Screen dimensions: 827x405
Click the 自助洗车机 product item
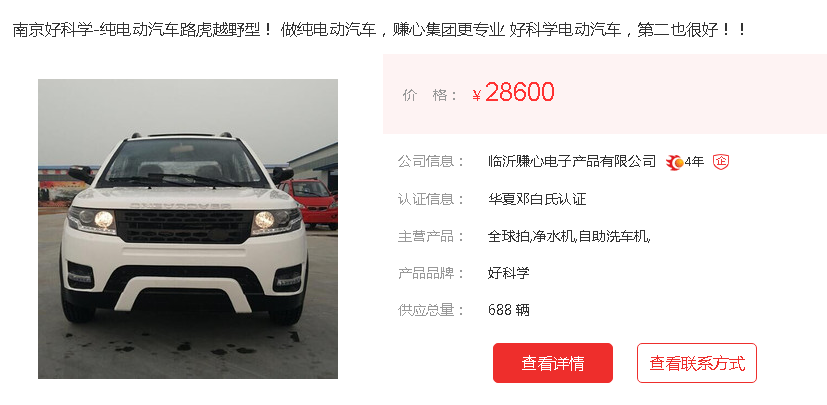(x=613, y=236)
